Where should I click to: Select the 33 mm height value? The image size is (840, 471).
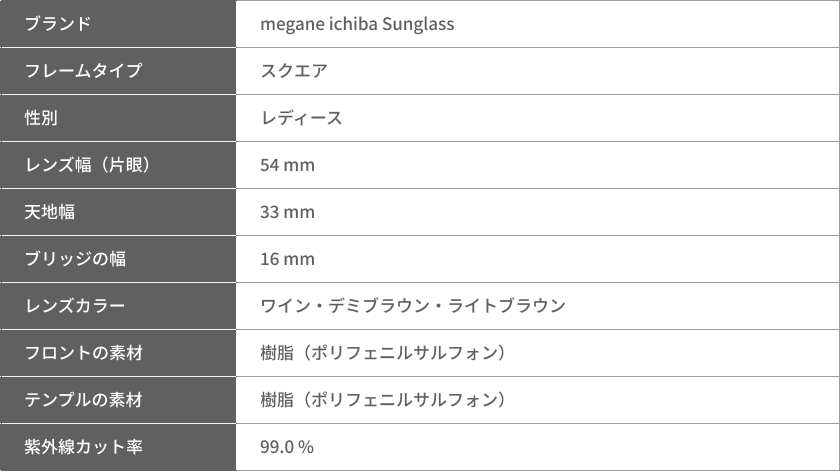point(287,212)
